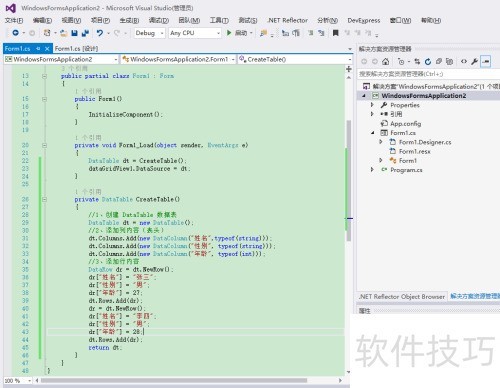This screenshot has width=500, height=388.
Task: Collapse the Form1 class outline toggle
Action: [x=44, y=76]
